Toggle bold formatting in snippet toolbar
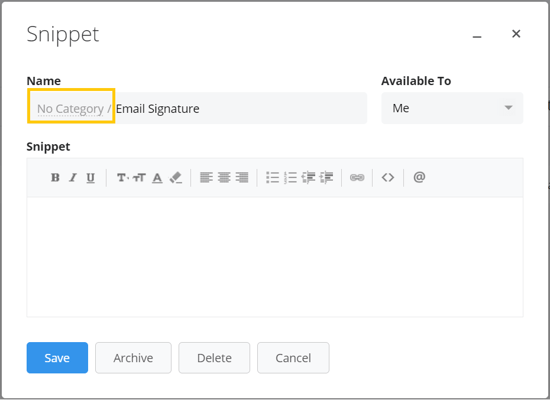 coord(55,178)
